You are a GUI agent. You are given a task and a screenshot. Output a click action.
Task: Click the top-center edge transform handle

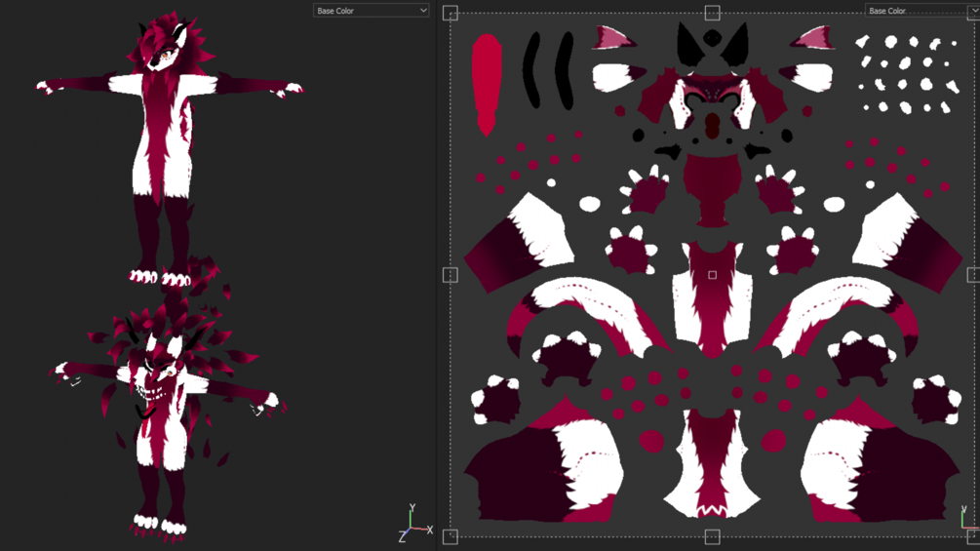click(712, 13)
